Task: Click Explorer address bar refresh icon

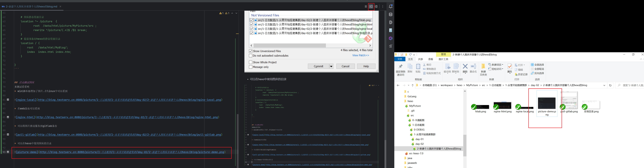Action: click(610, 85)
